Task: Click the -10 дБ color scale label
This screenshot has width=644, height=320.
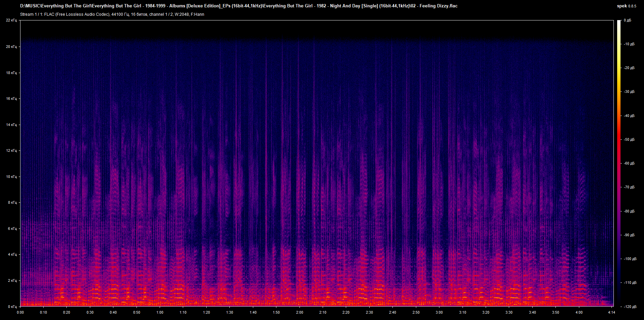Action: (629, 44)
